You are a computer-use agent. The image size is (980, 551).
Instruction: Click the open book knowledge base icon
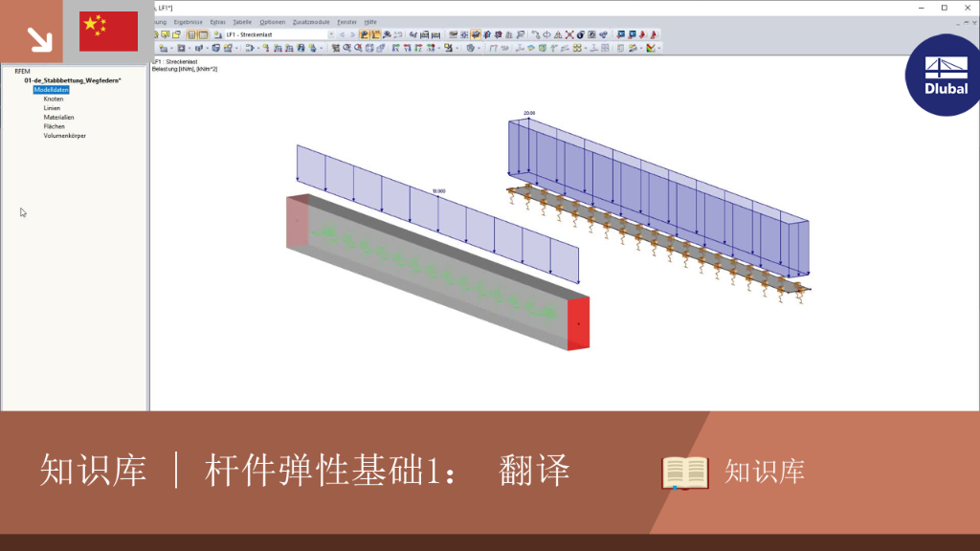(685, 473)
